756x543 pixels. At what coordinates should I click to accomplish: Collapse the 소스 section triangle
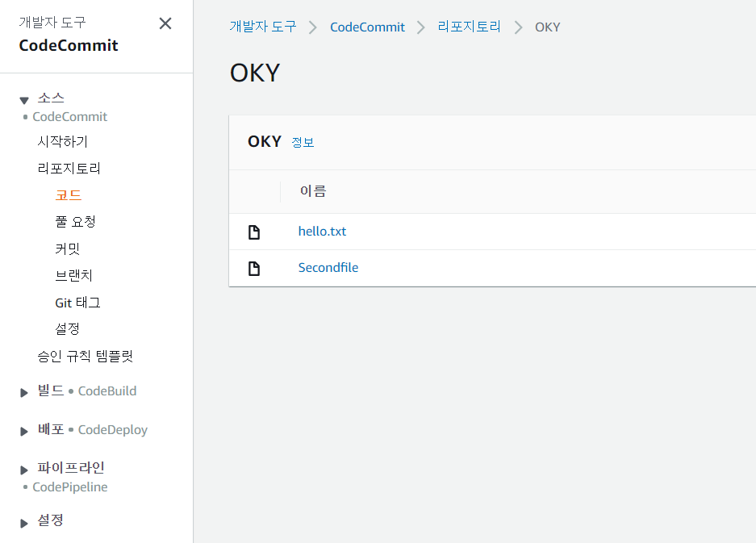[x=24, y=100]
